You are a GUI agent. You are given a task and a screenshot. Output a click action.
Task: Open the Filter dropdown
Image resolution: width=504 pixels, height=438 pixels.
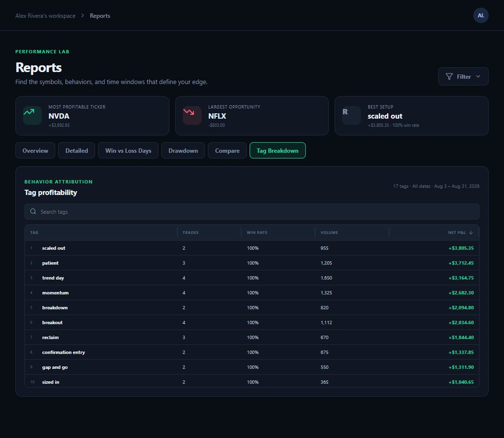click(x=463, y=76)
